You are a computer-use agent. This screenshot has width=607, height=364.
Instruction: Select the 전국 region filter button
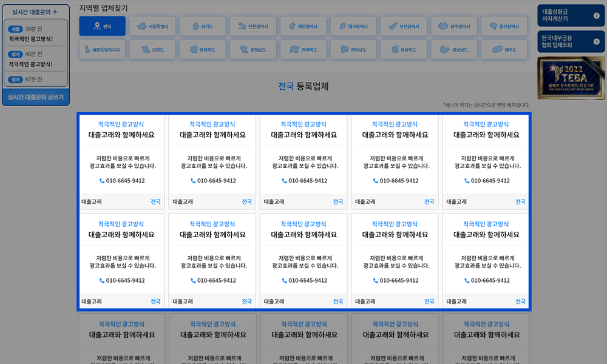(x=102, y=27)
